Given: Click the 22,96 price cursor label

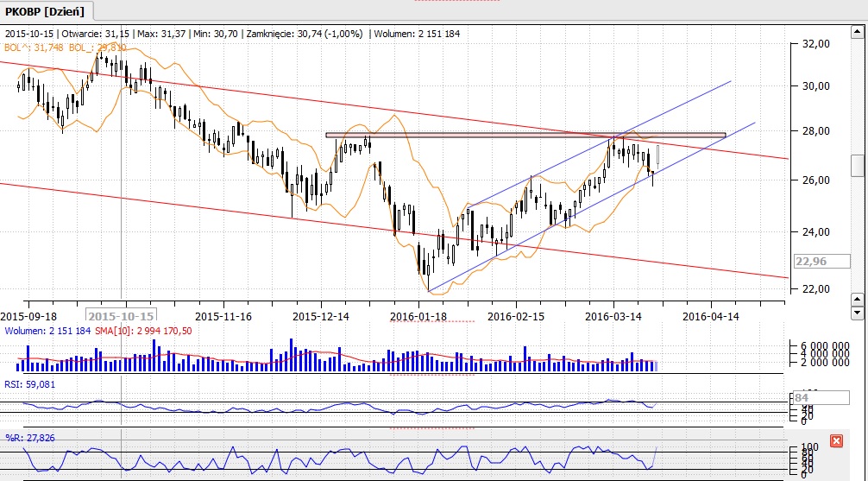Looking at the screenshot, I should click(822, 261).
